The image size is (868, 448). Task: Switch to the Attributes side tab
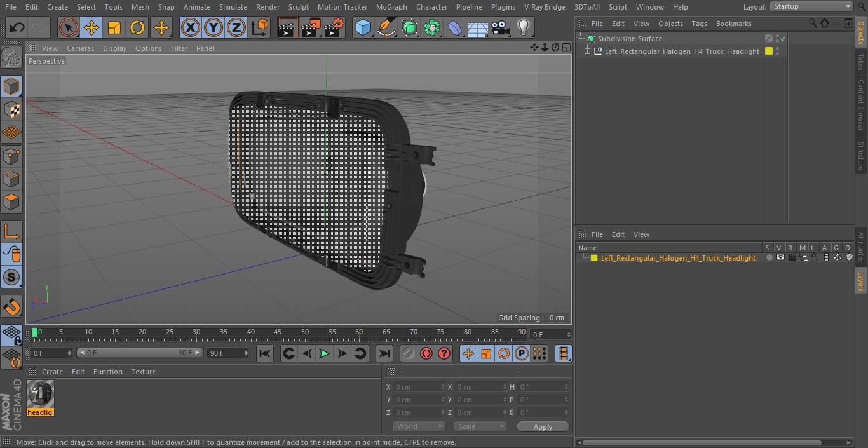point(861,248)
